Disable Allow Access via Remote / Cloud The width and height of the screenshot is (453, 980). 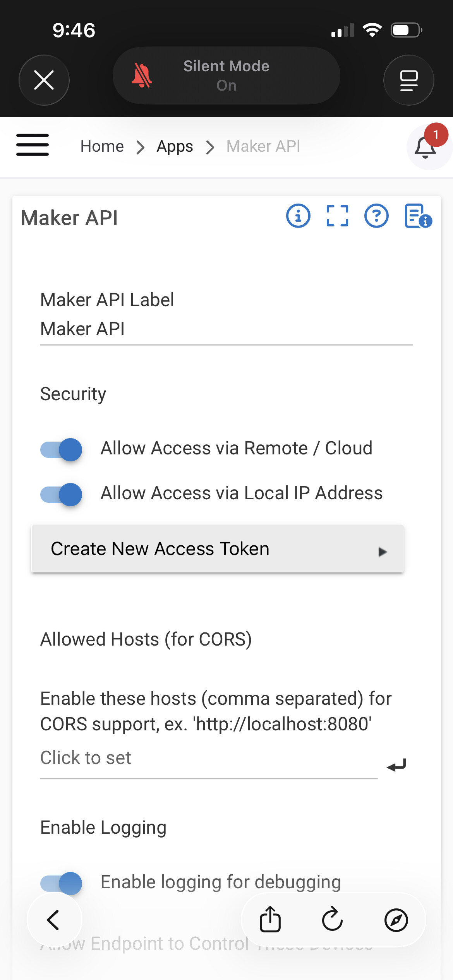click(61, 449)
